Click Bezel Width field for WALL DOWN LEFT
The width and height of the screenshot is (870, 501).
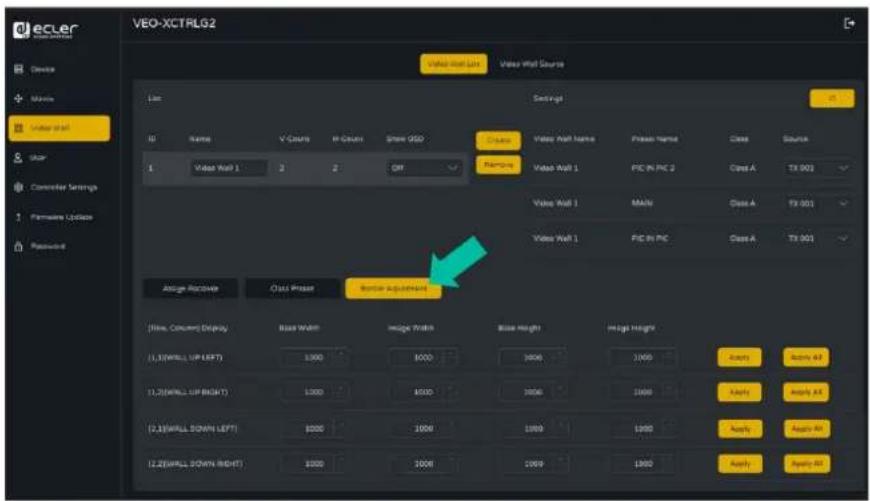click(x=314, y=429)
